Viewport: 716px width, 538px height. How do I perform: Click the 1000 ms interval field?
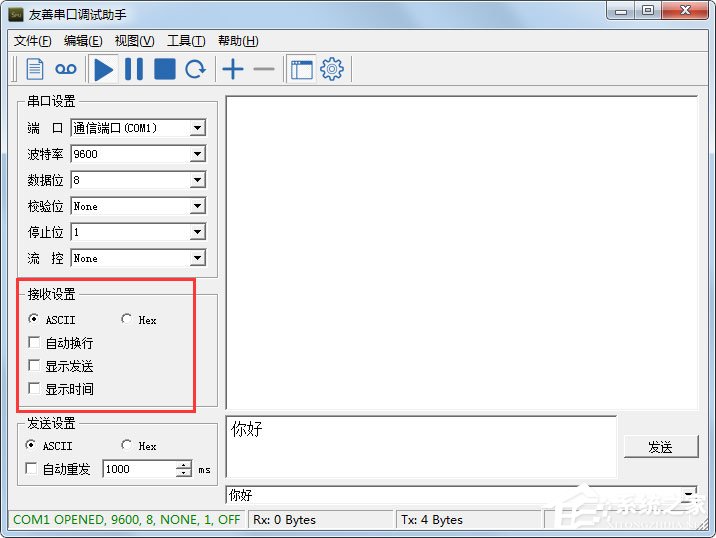coord(140,469)
